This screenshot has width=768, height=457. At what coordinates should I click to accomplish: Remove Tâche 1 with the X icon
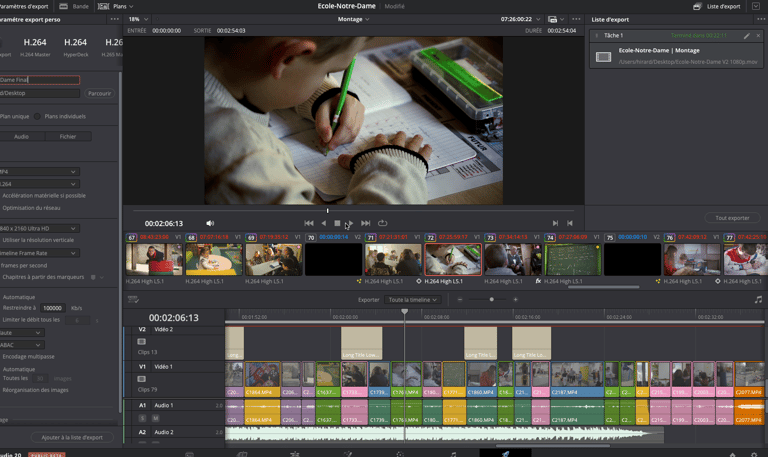coord(758,36)
